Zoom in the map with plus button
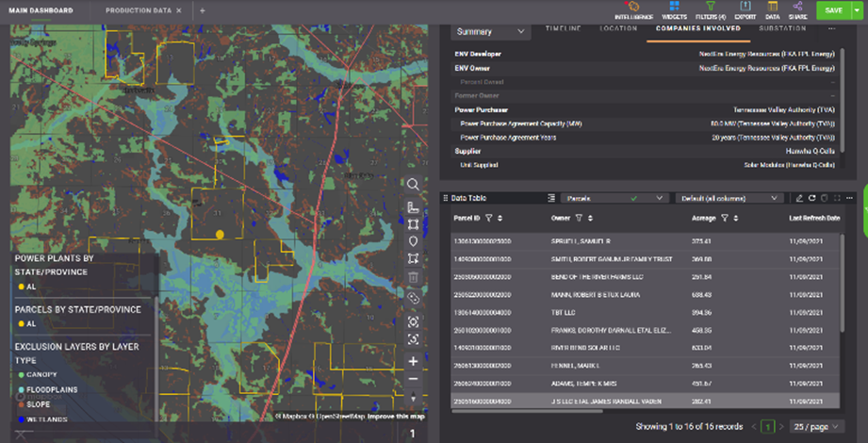The height and width of the screenshot is (443, 868). pyautogui.click(x=413, y=361)
